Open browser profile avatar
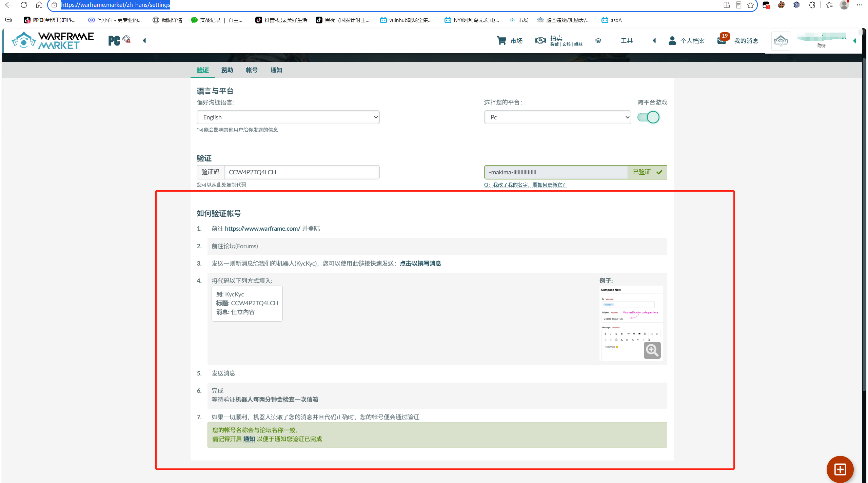The height and width of the screenshot is (483, 868). pyautogui.click(x=844, y=5)
